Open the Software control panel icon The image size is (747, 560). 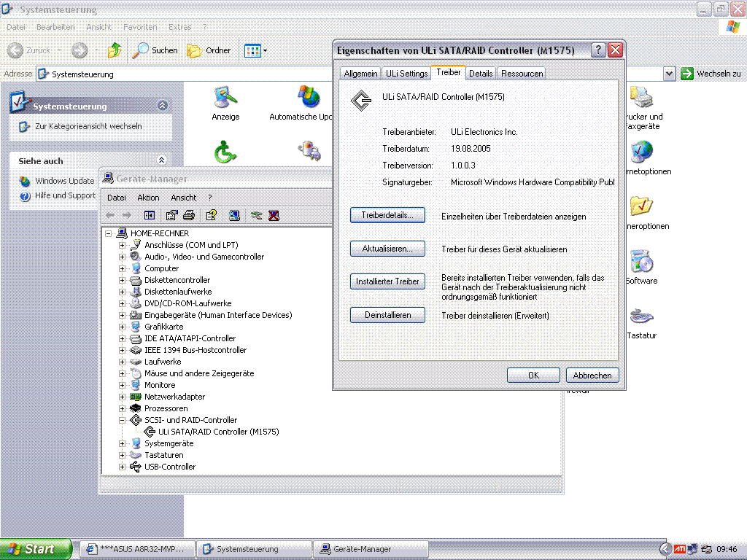[641, 267]
